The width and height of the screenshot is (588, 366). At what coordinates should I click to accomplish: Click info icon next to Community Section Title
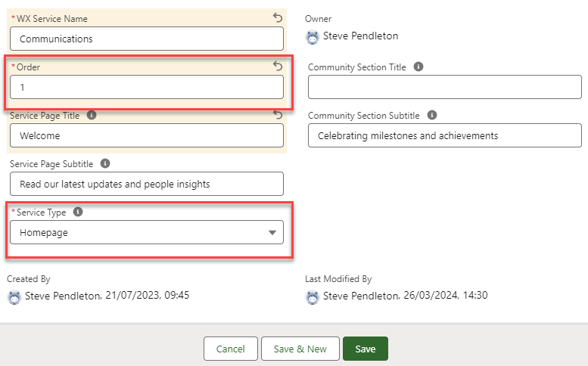(x=418, y=67)
